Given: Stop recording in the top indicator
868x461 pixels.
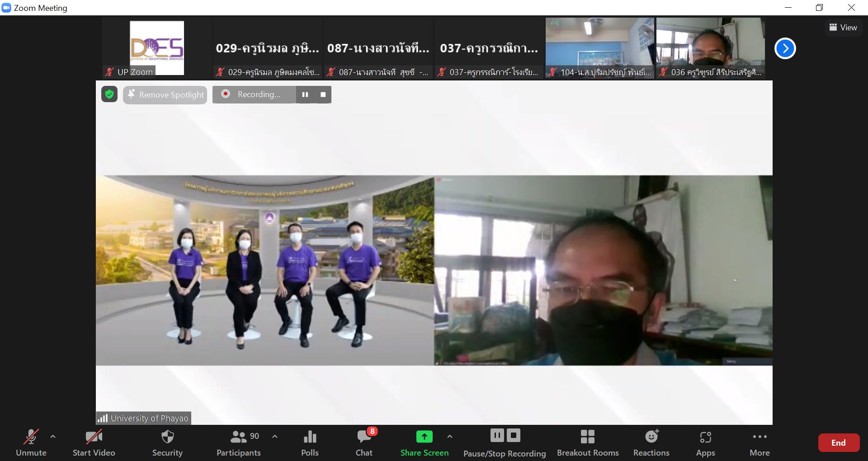Looking at the screenshot, I should coord(323,94).
